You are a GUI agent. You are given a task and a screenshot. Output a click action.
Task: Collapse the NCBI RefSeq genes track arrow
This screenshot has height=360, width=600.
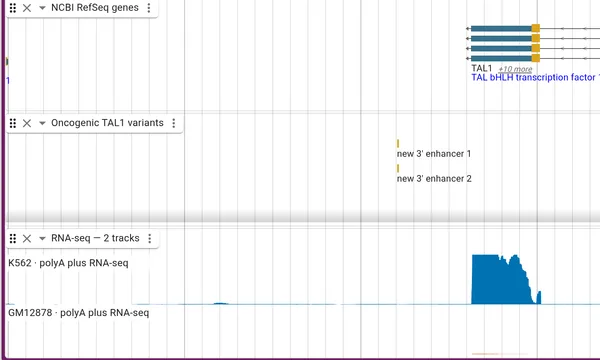42,8
